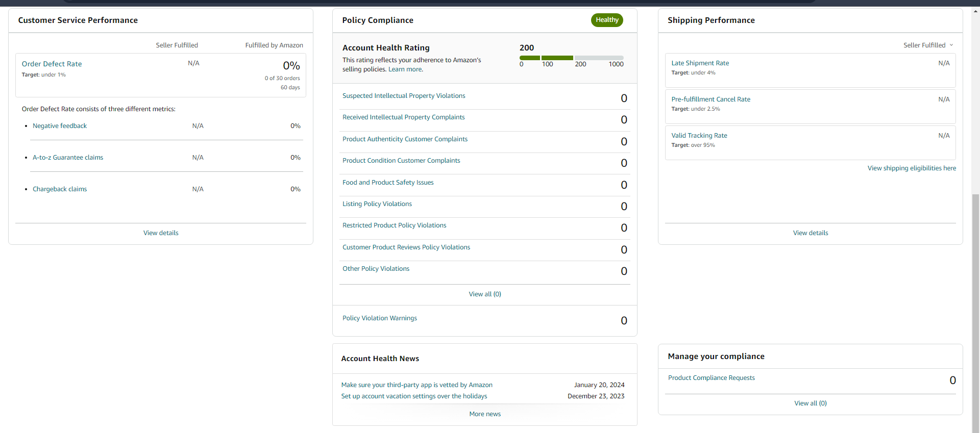980x433 pixels.
Task: Click View all (0) under Manage your compliance
Action: (x=811, y=403)
